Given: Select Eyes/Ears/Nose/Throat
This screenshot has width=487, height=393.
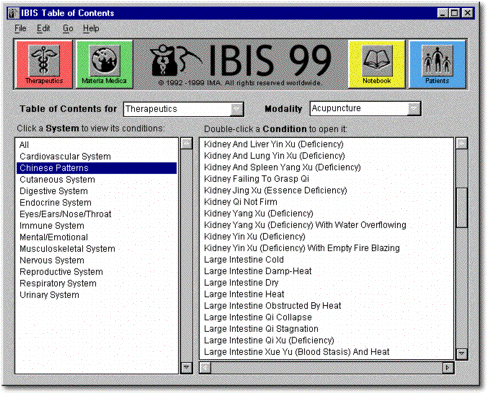Looking at the screenshot, I should point(96,214).
